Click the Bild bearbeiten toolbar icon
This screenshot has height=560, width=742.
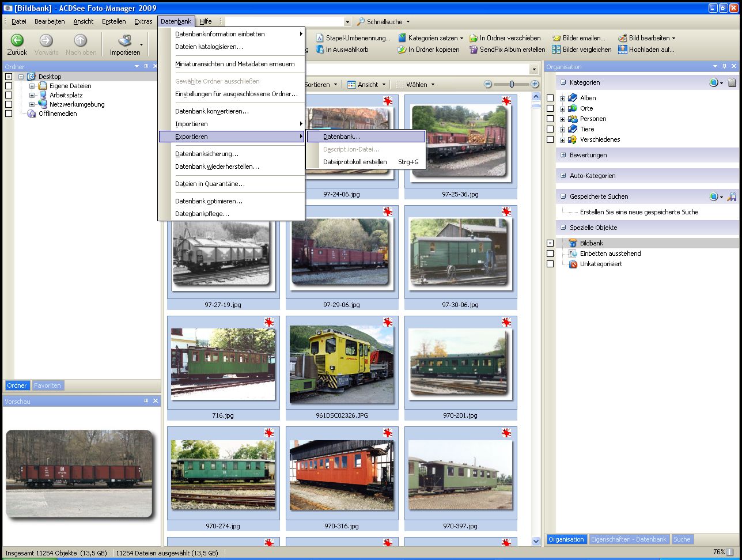[622, 38]
